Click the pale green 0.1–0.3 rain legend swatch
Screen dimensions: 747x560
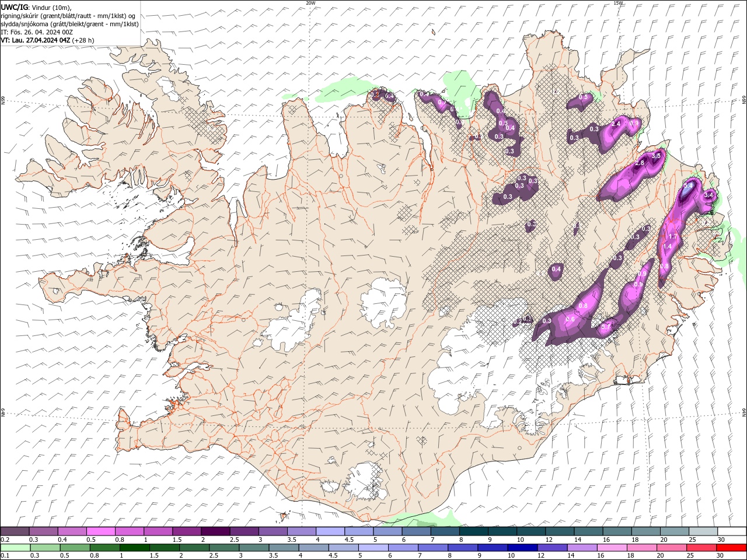[15, 548]
